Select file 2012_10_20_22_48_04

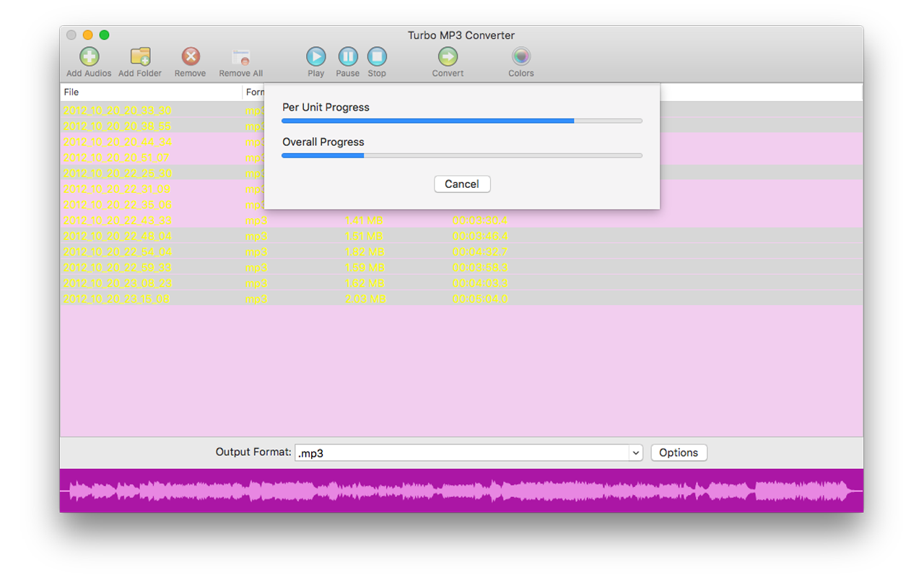point(118,236)
